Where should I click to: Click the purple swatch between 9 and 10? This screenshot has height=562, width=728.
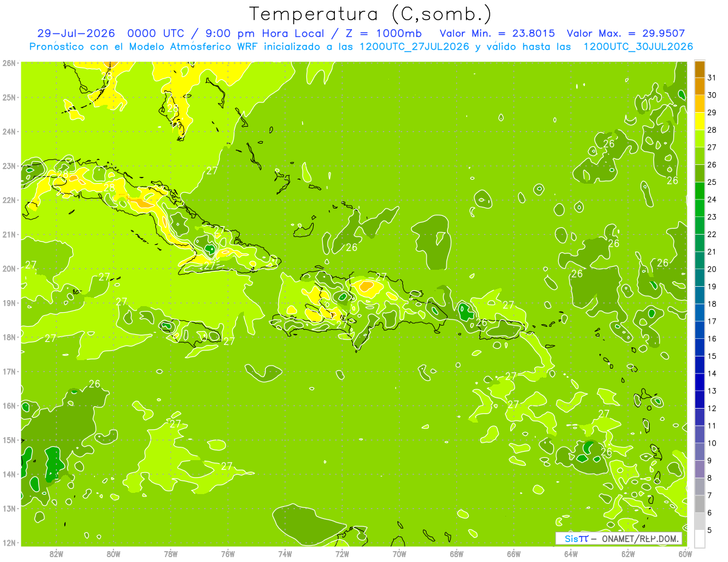click(x=699, y=452)
